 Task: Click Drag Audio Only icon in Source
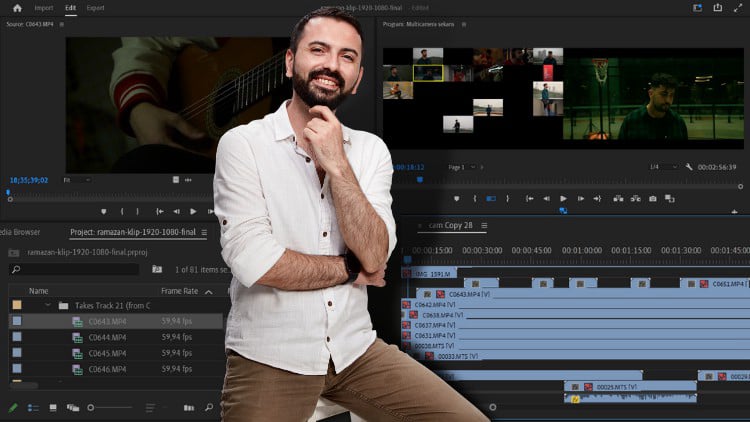tap(188, 180)
